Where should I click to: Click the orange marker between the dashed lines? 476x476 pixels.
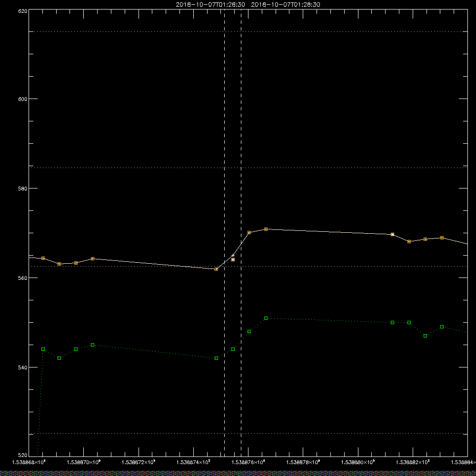(233, 259)
